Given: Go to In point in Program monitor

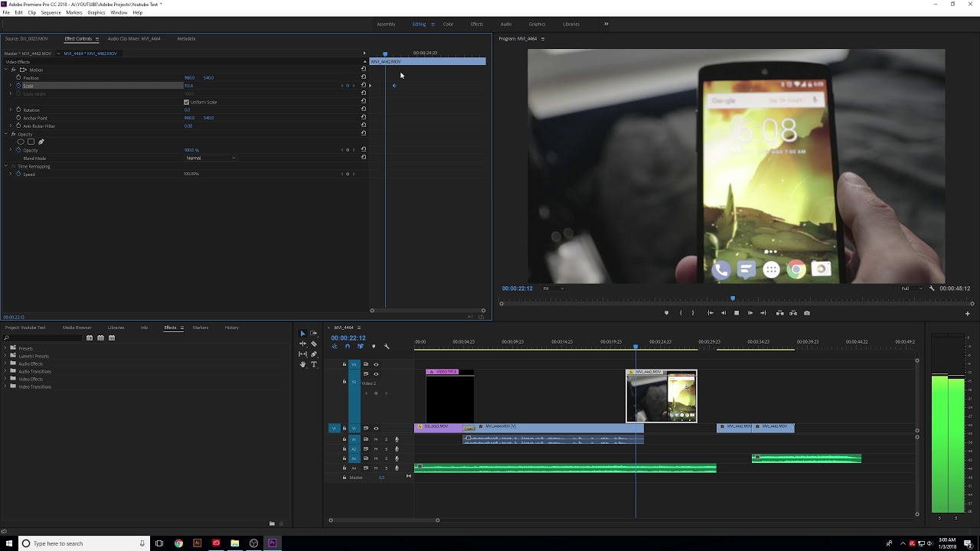Looking at the screenshot, I should click(710, 313).
